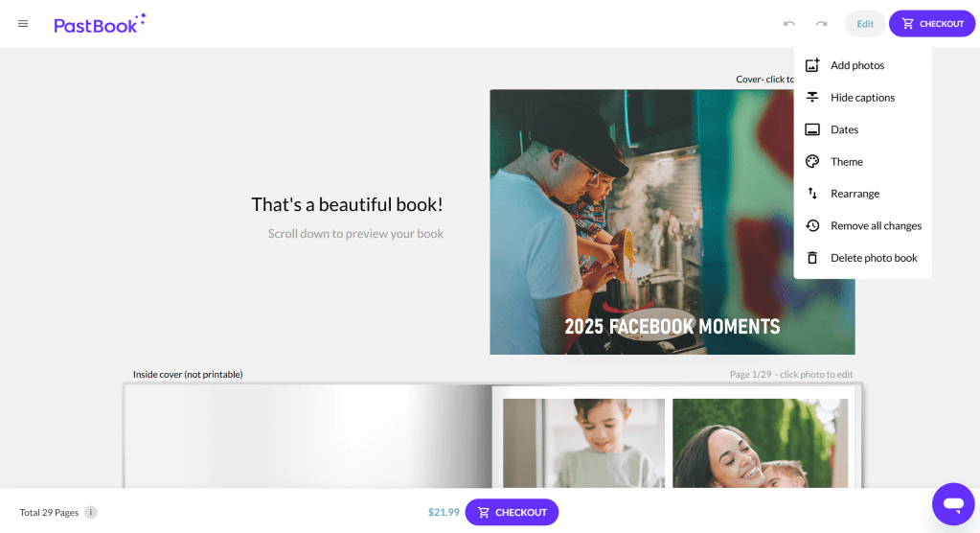Click the Theme palette icon
This screenshot has width=980, height=533.
(811, 161)
